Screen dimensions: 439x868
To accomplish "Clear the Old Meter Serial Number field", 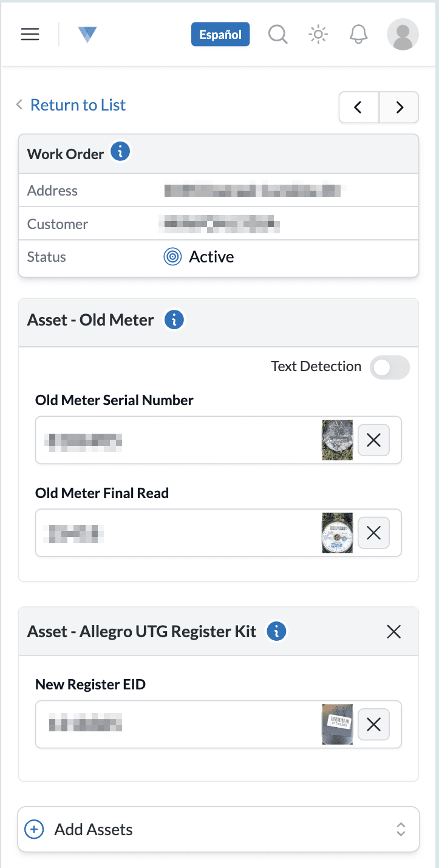I will (373, 440).
